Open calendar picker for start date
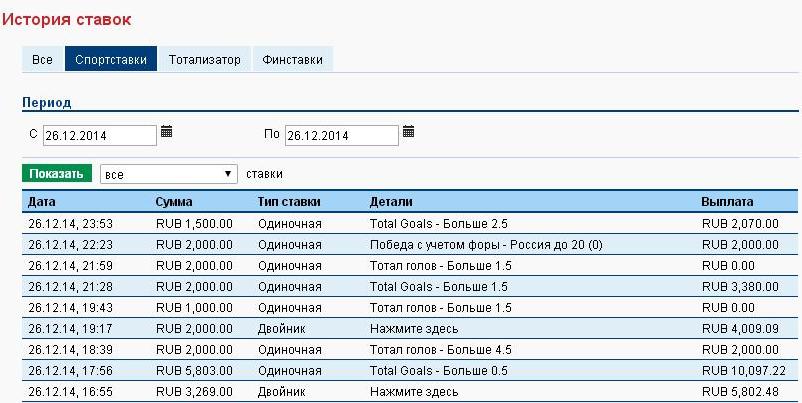 (167, 132)
